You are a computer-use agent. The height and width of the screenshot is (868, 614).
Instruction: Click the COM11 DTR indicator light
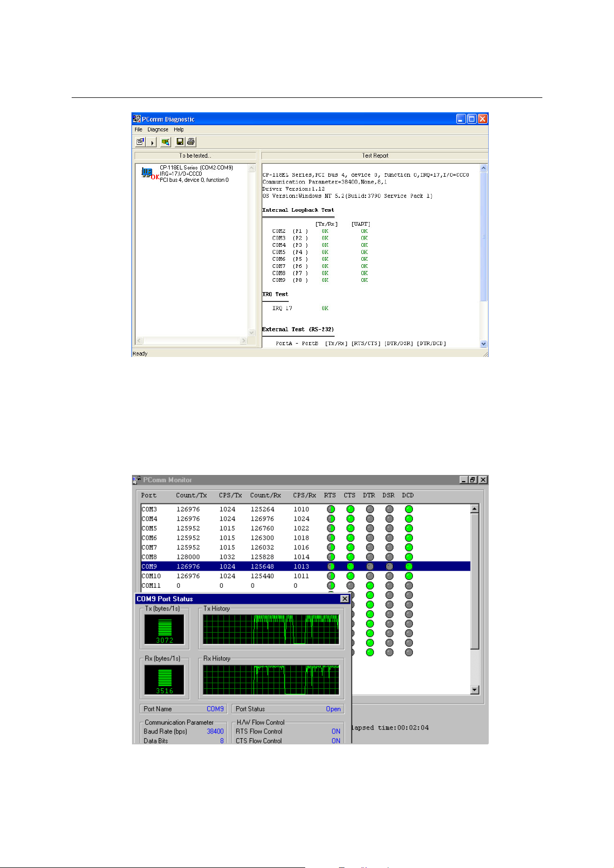[370, 586]
